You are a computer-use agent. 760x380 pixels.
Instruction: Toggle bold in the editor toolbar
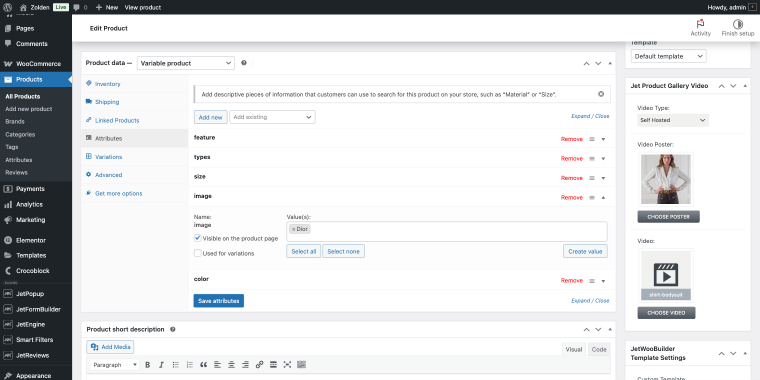click(x=147, y=364)
